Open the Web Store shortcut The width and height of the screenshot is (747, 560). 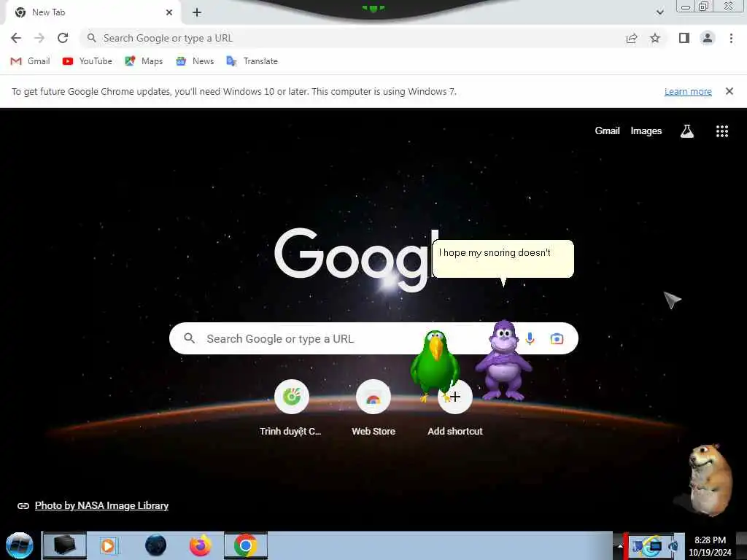click(x=373, y=408)
